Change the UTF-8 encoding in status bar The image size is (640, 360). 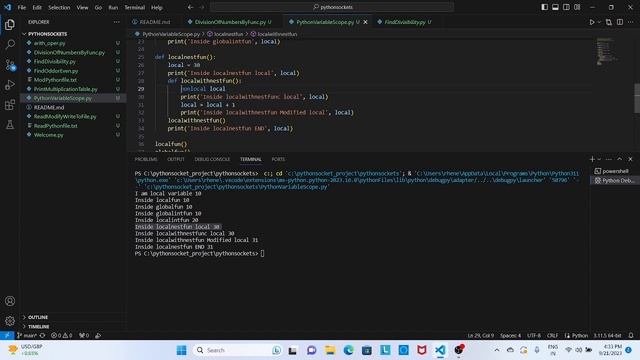(x=533, y=336)
